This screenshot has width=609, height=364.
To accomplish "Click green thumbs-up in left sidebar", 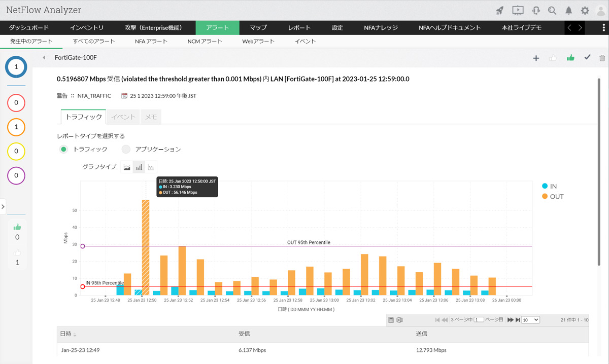I will [x=17, y=227].
